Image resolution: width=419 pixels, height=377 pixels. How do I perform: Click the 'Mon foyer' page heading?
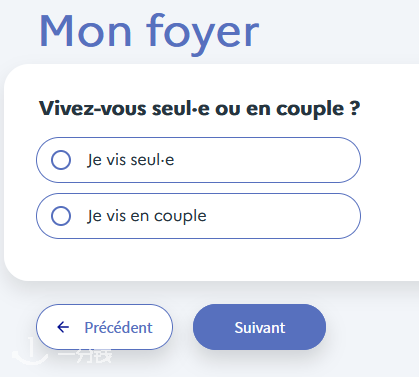pyautogui.click(x=149, y=33)
